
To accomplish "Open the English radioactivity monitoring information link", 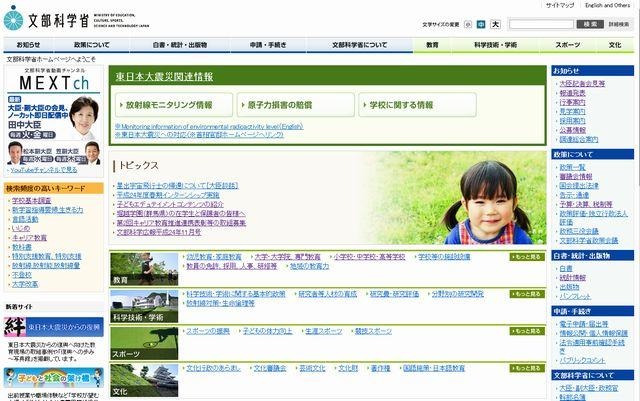I will (x=209, y=127).
